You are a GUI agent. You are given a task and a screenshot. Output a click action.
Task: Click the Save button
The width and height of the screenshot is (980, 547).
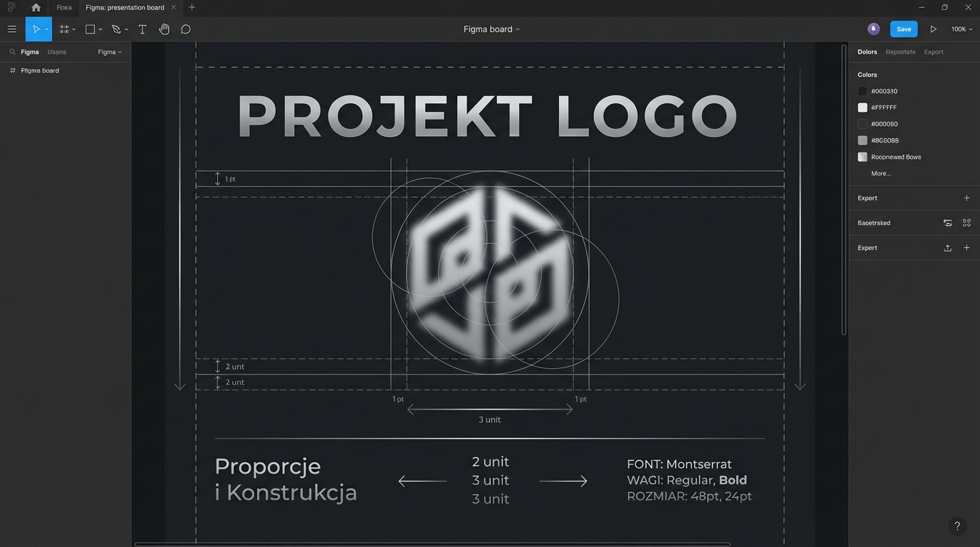pos(903,29)
